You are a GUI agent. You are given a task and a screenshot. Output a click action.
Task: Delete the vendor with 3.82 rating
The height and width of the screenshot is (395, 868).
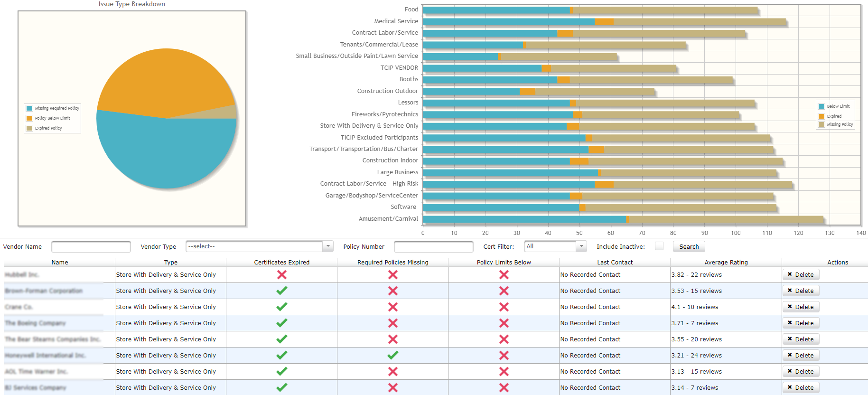(x=801, y=275)
